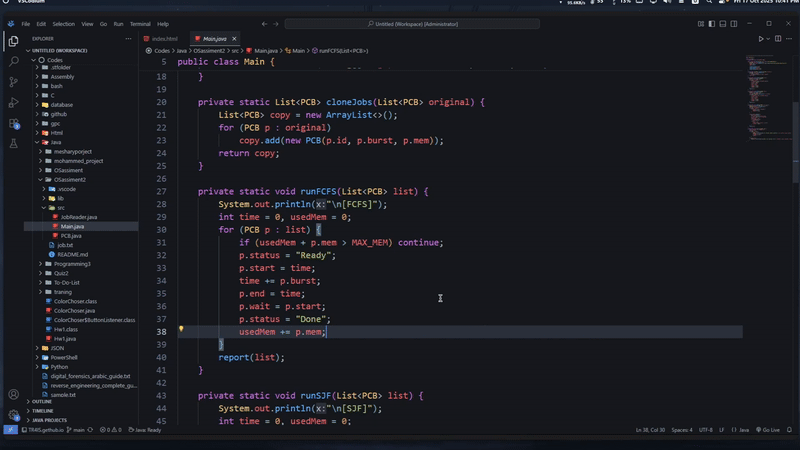This screenshot has width=800, height=450.
Task: Expand the JAVA PROJECTS section
Action: [x=49, y=420]
